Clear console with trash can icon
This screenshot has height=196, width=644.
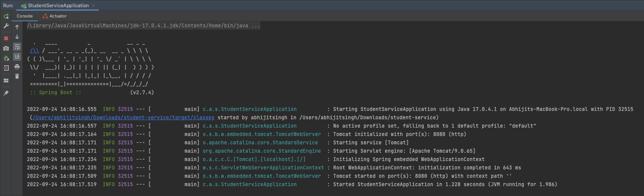click(17, 76)
